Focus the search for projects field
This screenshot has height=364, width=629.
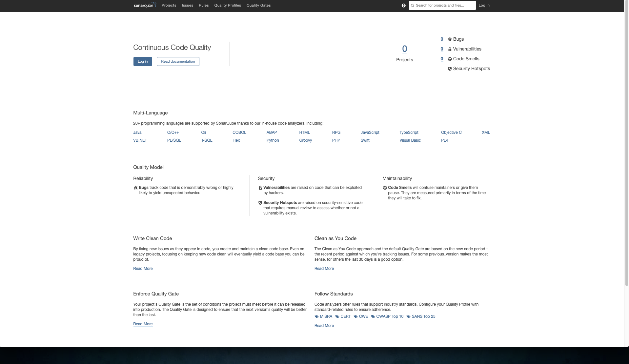(x=442, y=6)
